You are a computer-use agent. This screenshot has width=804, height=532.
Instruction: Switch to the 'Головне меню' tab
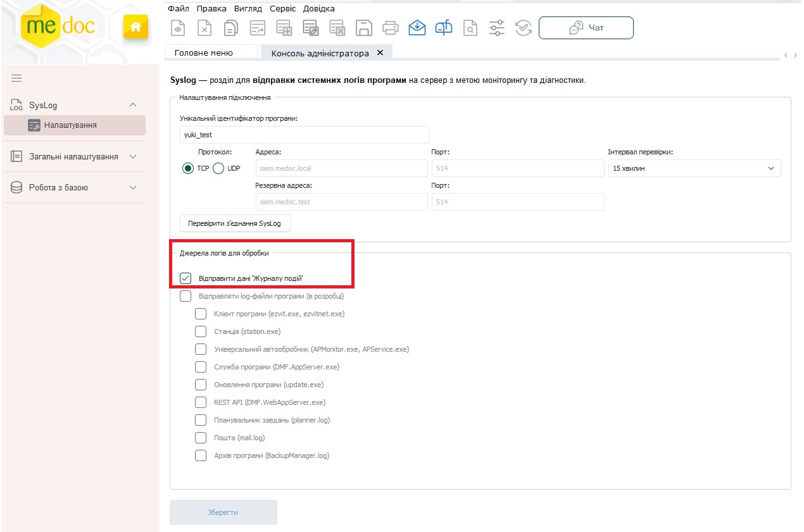coord(204,53)
